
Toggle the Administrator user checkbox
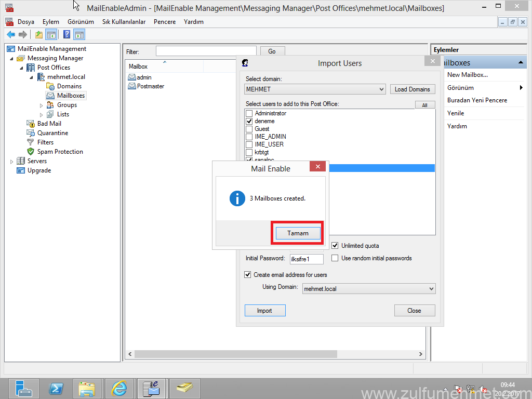[249, 113]
